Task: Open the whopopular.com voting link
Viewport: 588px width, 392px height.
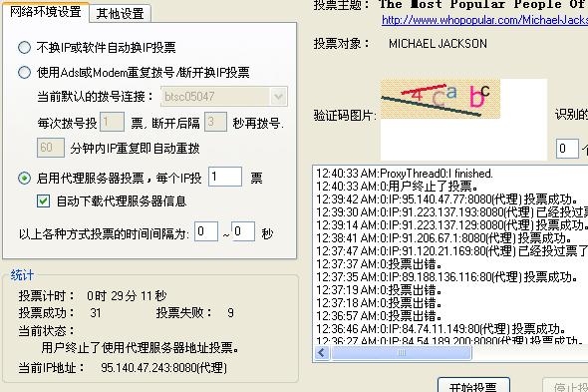Action: [x=484, y=20]
